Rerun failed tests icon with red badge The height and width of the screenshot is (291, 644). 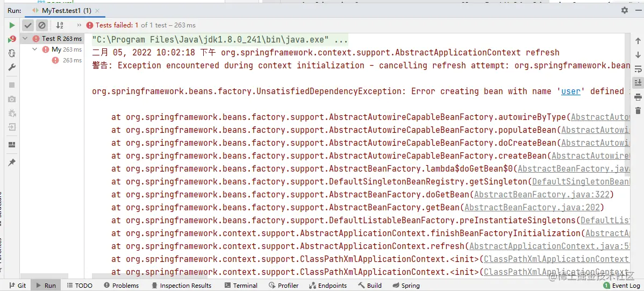tap(12, 39)
